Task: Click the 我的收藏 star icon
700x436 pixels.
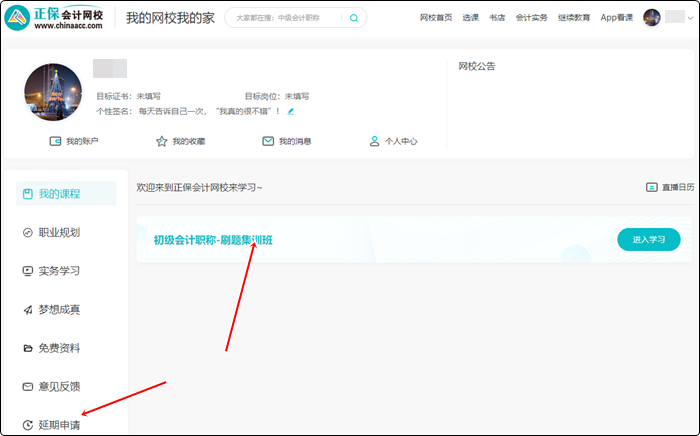Action: 162,141
